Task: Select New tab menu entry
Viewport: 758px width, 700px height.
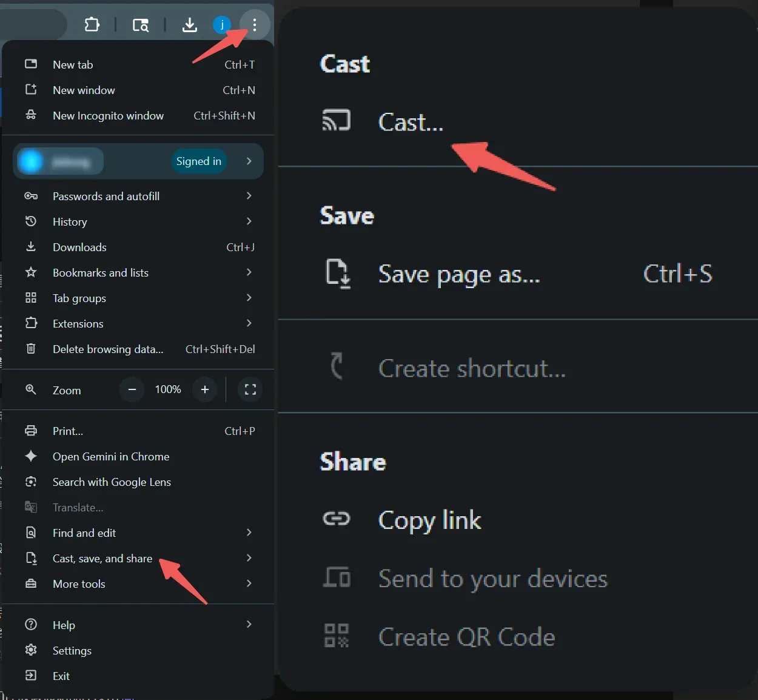Action: coord(138,64)
